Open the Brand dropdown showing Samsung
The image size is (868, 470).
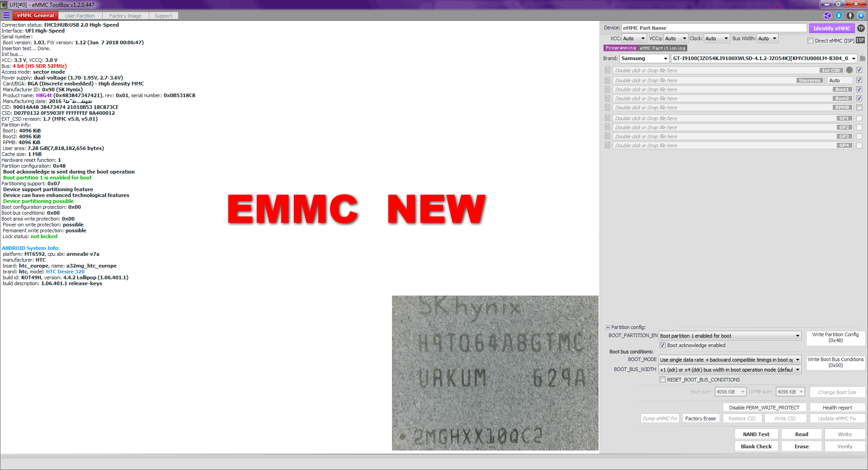click(644, 58)
